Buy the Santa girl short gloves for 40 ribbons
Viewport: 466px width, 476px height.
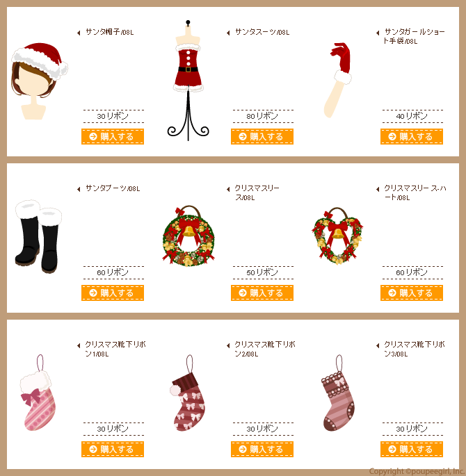coord(411,137)
